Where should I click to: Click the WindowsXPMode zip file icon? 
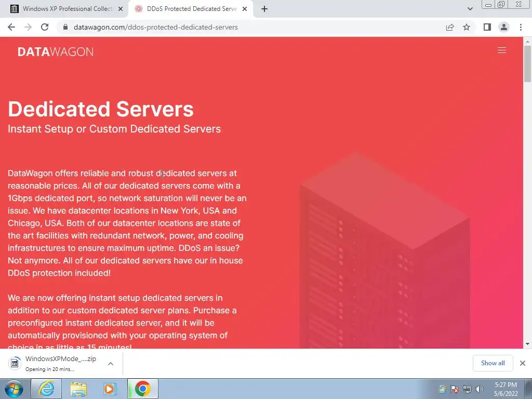coord(15,363)
